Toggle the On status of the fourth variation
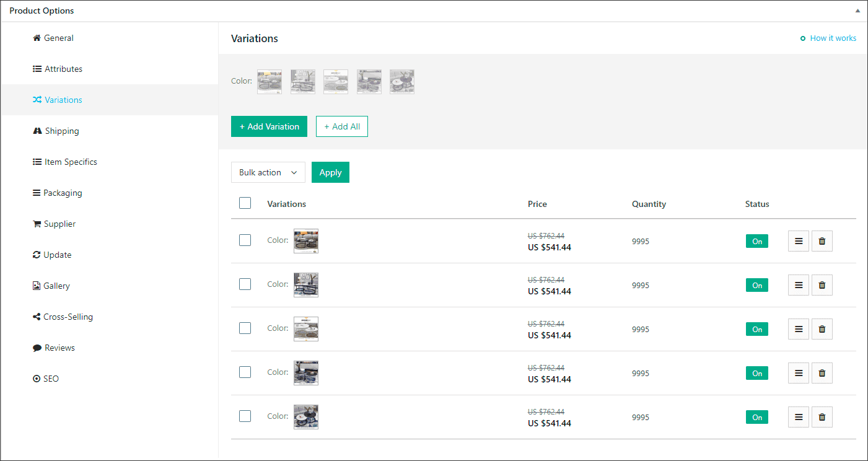The image size is (868, 461). point(757,373)
